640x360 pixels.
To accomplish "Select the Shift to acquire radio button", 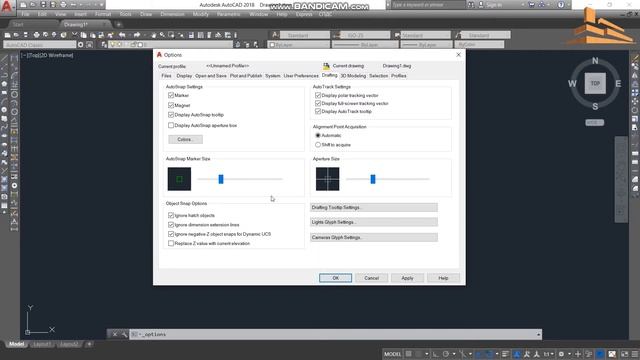I will (318, 145).
